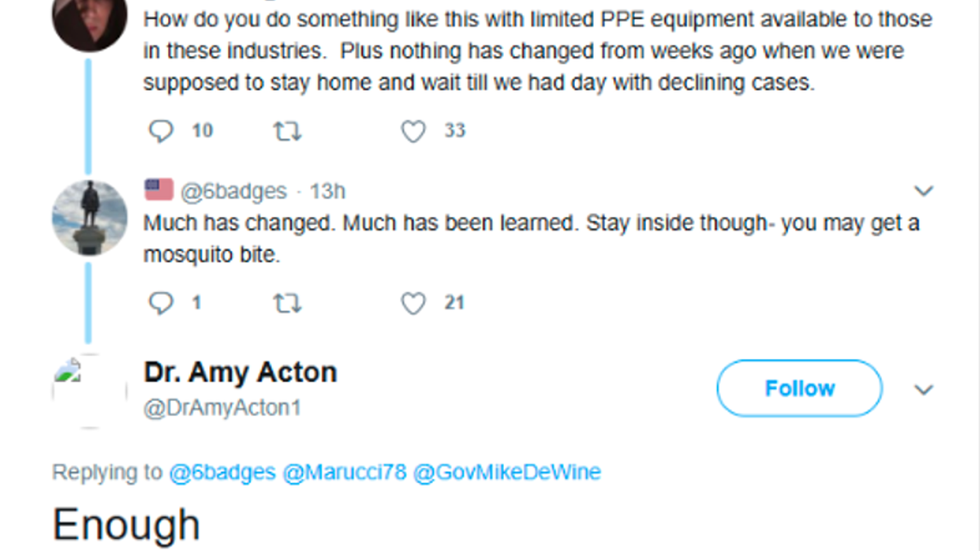Click the reply count of 10

[201, 130]
